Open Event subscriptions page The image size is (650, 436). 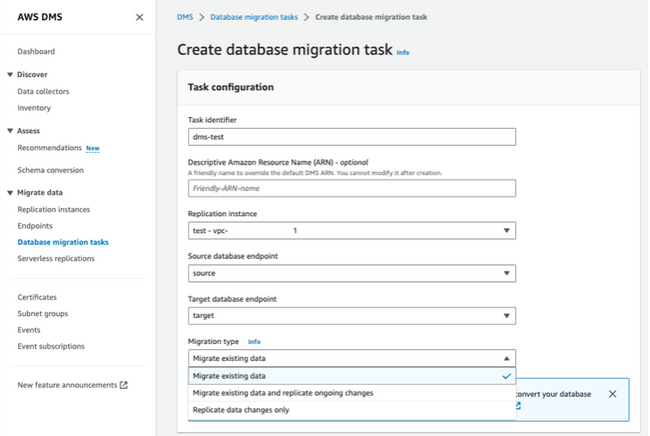(51, 346)
